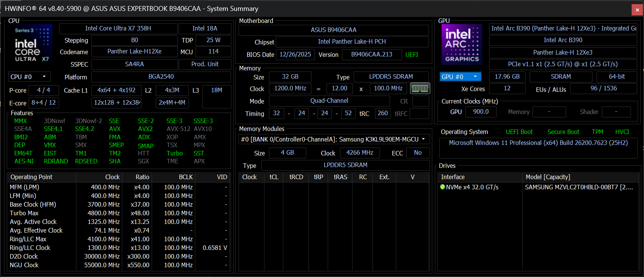The height and width of the screenshot is (277, 644).
Task: Click the Intel Arc Graphics logo
Action: point(462,44)
